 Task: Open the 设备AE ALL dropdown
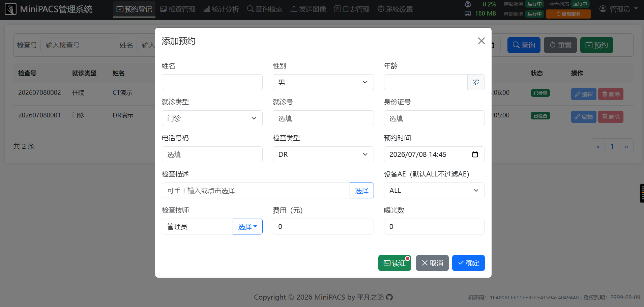tap(434, 190)
